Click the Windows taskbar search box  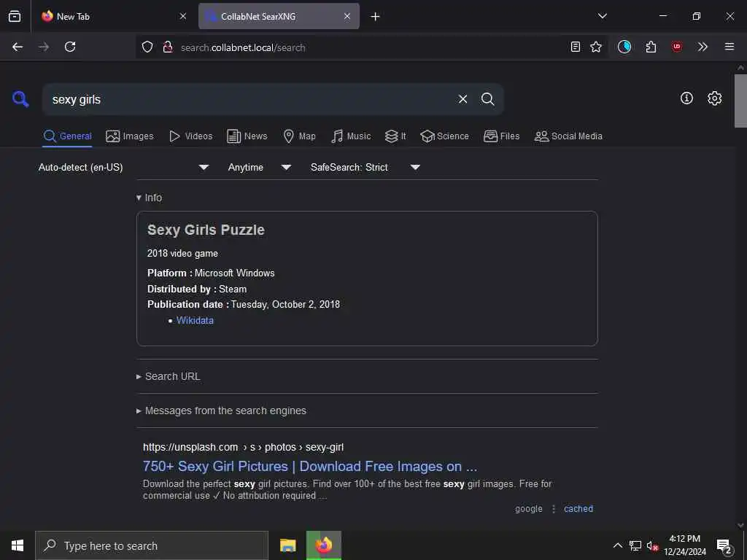152,545
